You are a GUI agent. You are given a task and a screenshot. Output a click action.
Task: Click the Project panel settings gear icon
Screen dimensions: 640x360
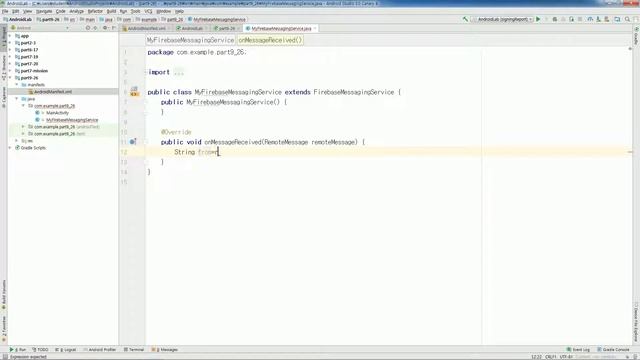tap(105, 28)
